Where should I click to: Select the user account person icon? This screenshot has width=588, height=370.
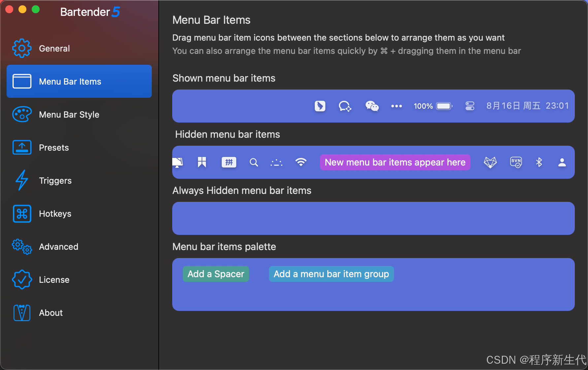coord(562,162)
